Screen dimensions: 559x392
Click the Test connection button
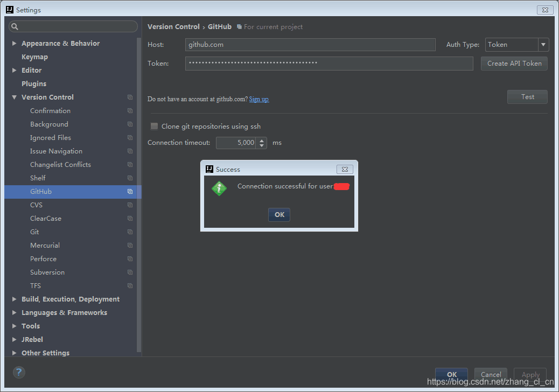[527, 97]
